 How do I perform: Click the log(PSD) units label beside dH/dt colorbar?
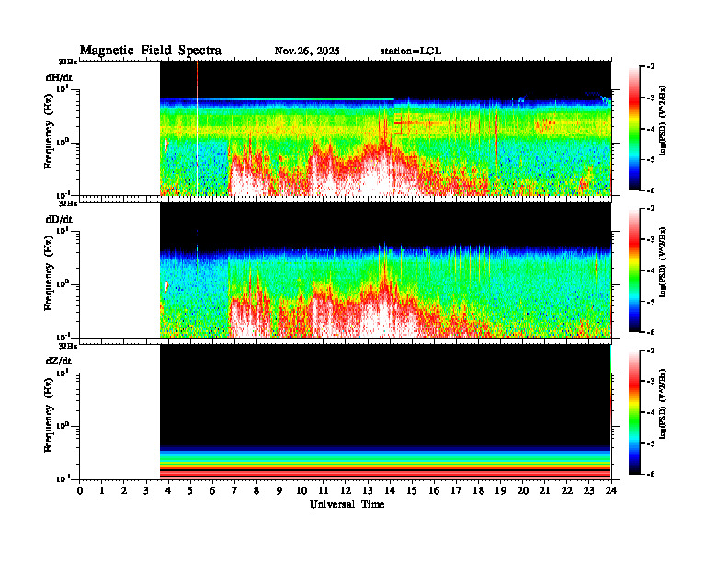[663, 121]
